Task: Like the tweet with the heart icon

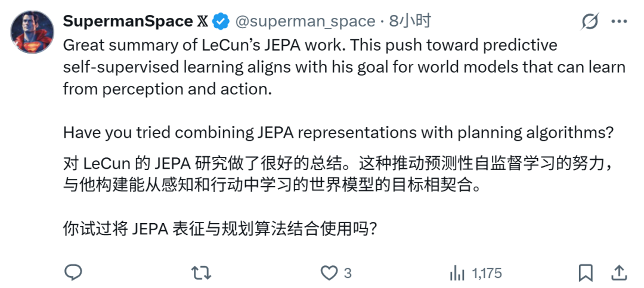Action: 329,272
